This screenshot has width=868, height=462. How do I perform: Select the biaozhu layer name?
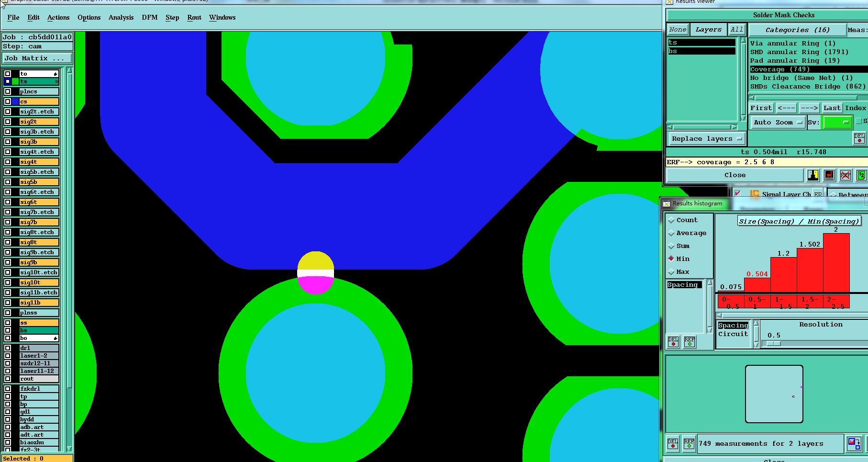[39, 442]
